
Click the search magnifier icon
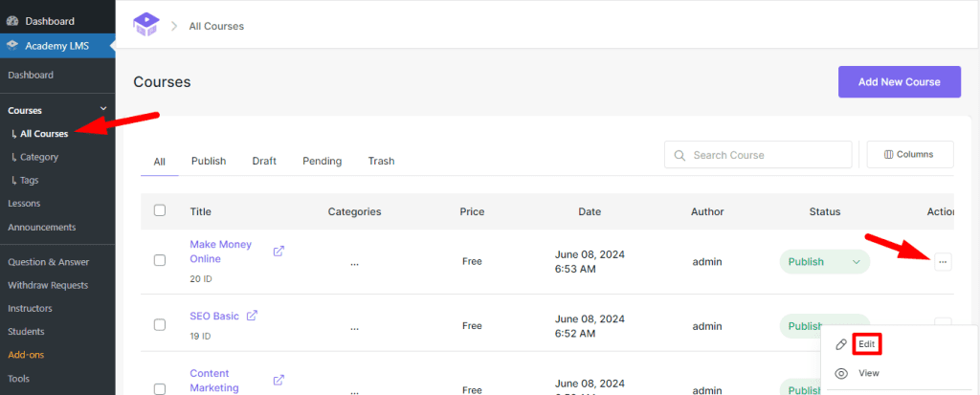(679, 155)
